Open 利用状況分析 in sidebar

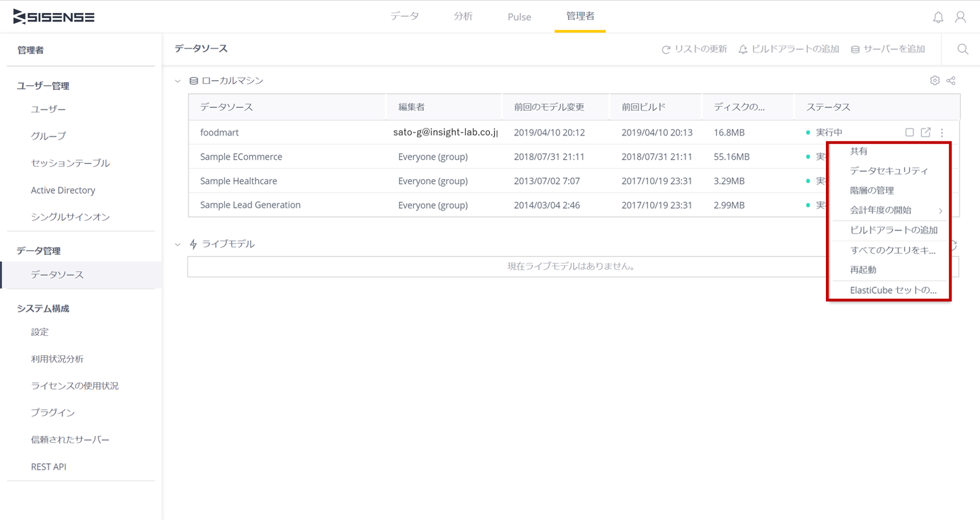point(57,359)
